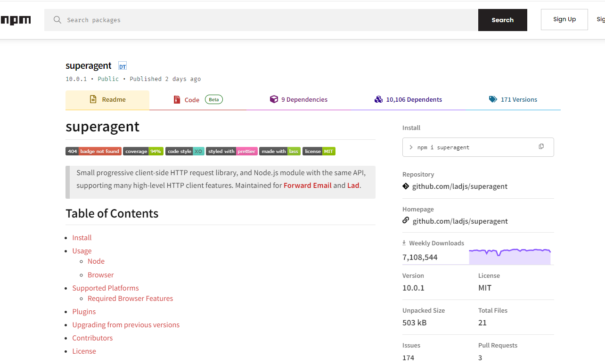The image size is (605, 364).
Task: Click the Versions tags icon
Action: pos(493,99)
